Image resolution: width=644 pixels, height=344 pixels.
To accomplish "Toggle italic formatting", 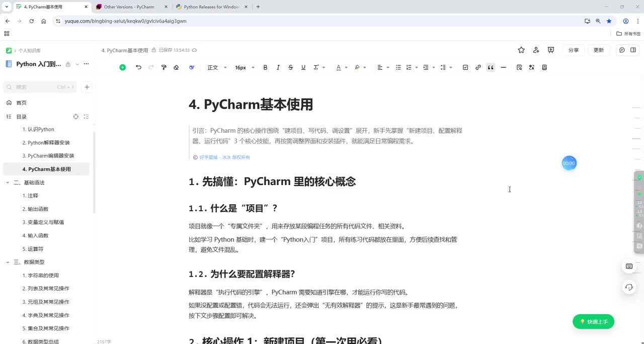I will coord(278,67).
